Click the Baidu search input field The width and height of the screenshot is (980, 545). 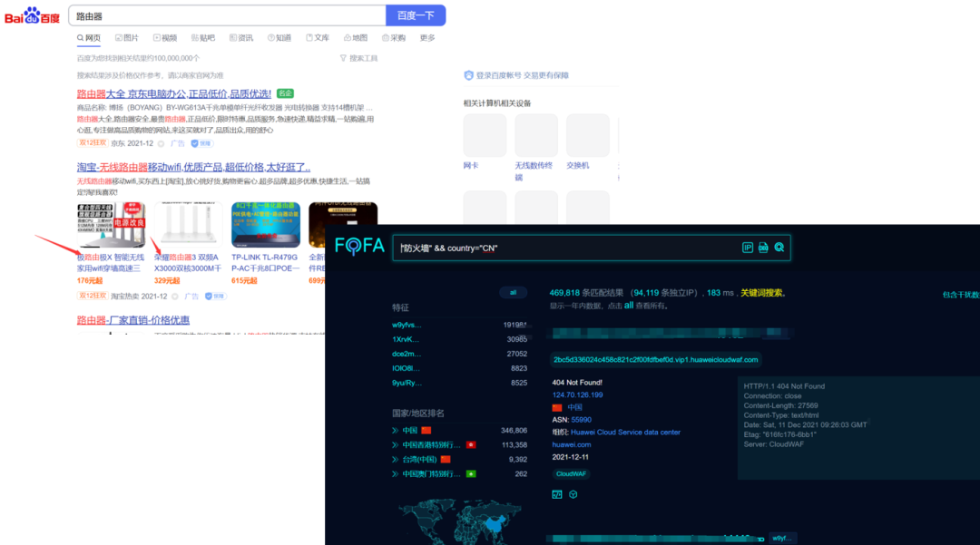(227, 15)
